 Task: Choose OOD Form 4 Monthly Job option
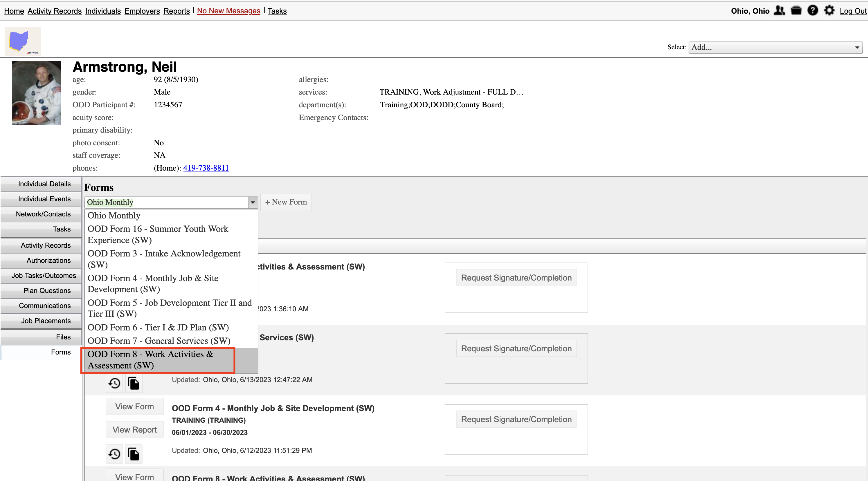[x=171, y=284]
